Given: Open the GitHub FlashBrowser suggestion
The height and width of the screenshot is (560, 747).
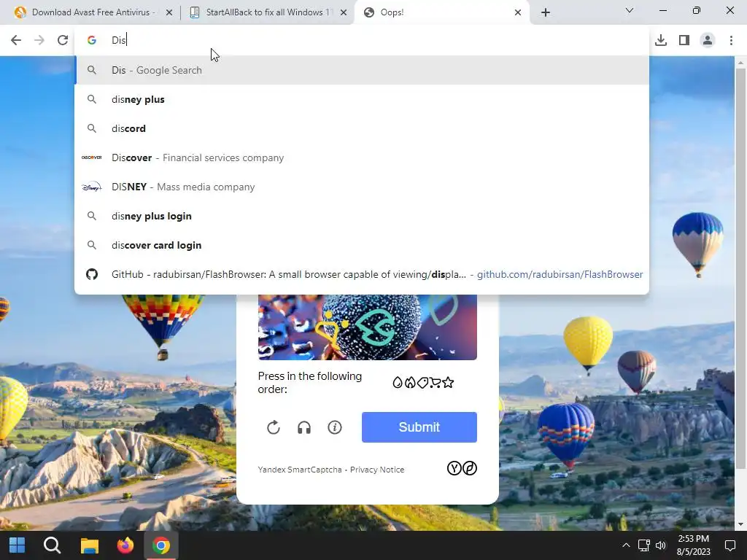Looking at the screenshot, I should (362, 274).
